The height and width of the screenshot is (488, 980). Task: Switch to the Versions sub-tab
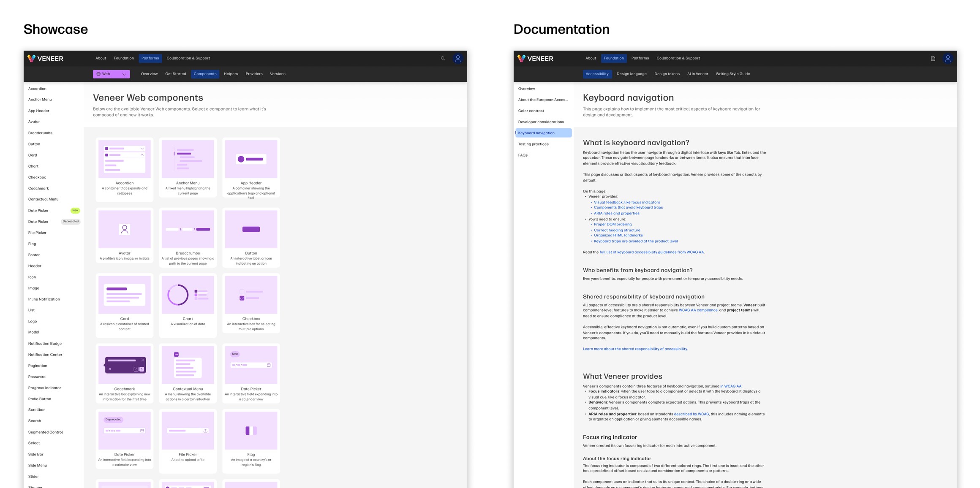tap(278, 74)
